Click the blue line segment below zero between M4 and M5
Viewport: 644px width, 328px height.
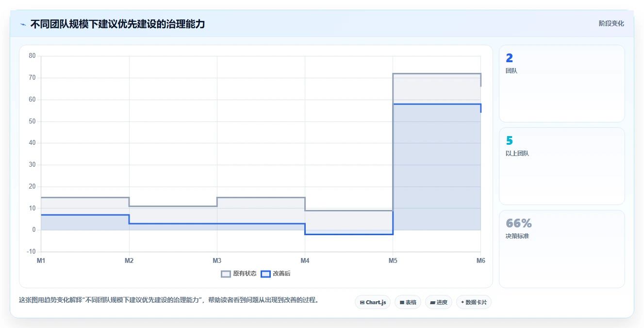[x=349, y=234]
